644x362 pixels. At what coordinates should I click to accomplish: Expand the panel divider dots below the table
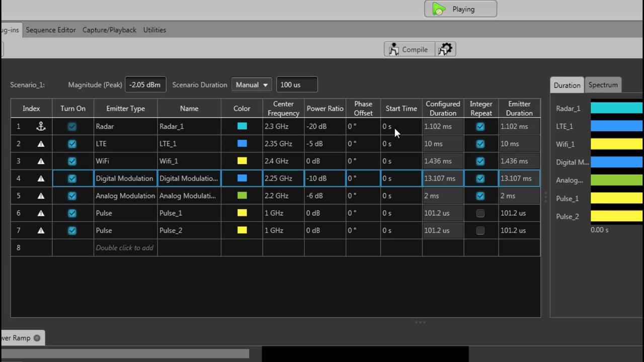tap(420, 322)
